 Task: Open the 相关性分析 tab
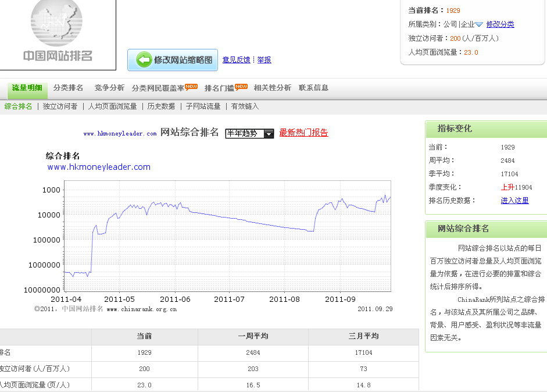[x=272, y=88]
